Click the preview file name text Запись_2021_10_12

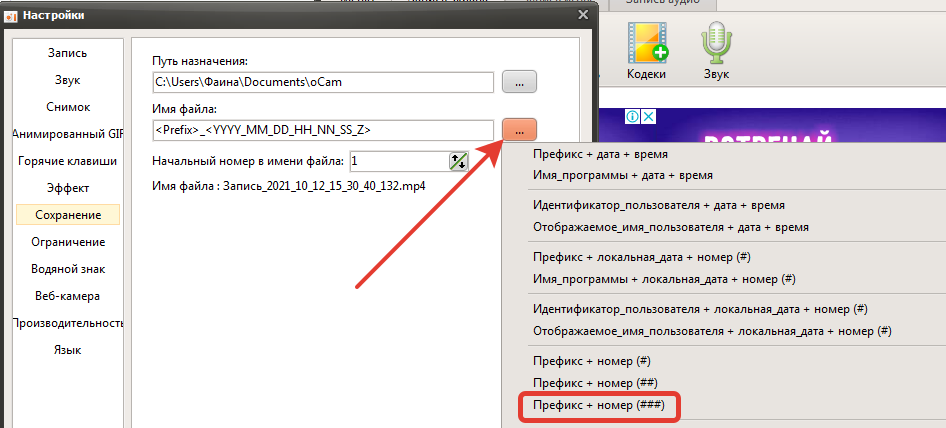325,186
